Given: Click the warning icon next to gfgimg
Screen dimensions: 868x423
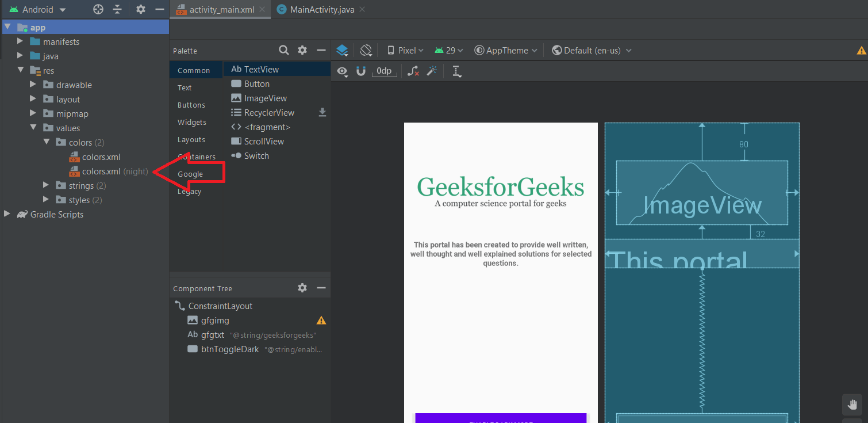Looking at the screenshot, I should click(321, 321).
